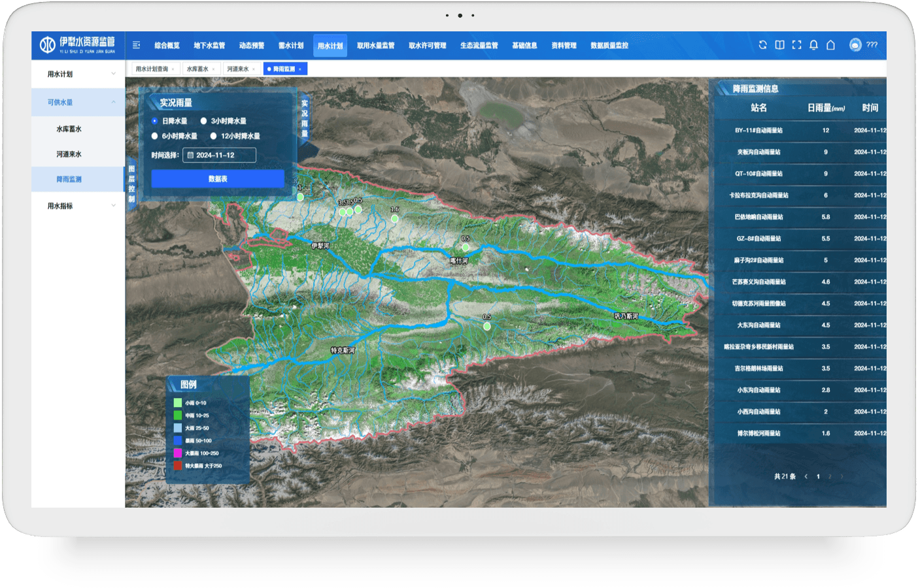918x588 pixels.
Task: Go to page 2 of rainfall table
Action: click(x=830, y=476)
